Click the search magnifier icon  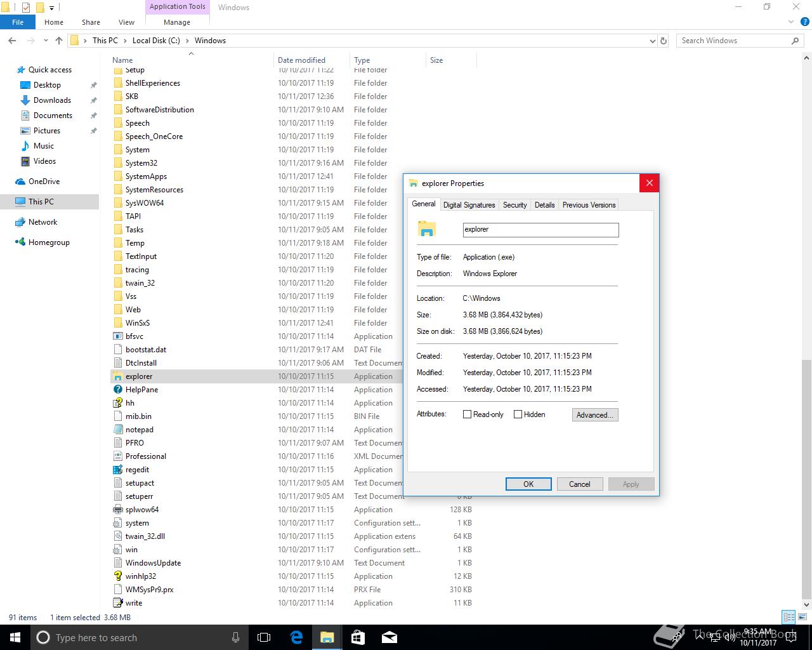coord(795,41)
